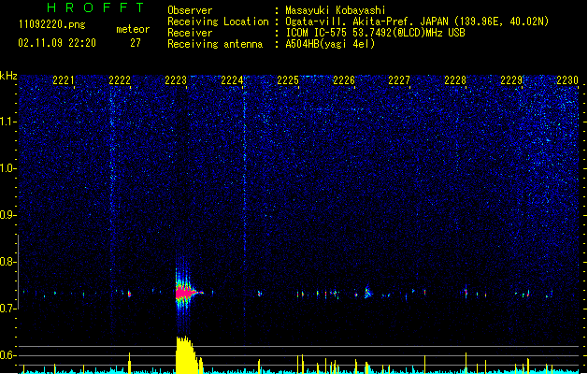
Task: Click the A504HB(yagi 4el) antenna text
Action: 330,44
